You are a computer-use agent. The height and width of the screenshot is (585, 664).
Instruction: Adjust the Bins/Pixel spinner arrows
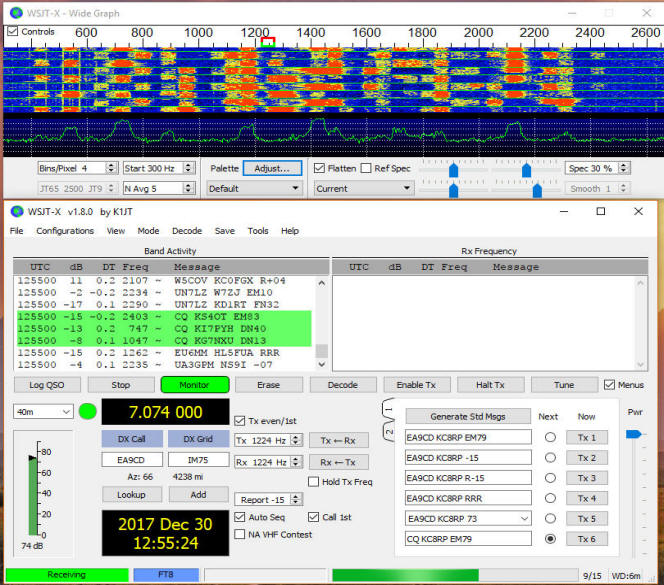(111, 168)
